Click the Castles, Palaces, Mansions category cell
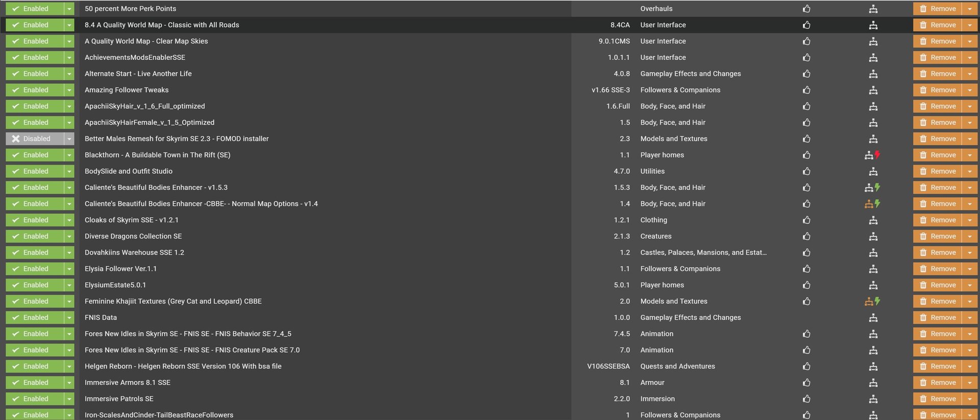Image resolution: width=980 pixels, height=420 pixels. [x=703, y=252]
